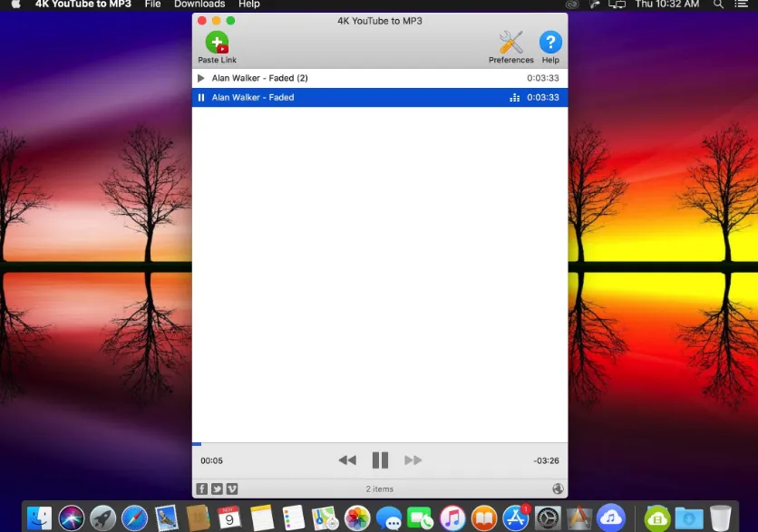Open 4K YouTube to MP3 cloud icon in dock
Image resolution: width=758 pixels, height=532 pixels.
tap(611, 518)
